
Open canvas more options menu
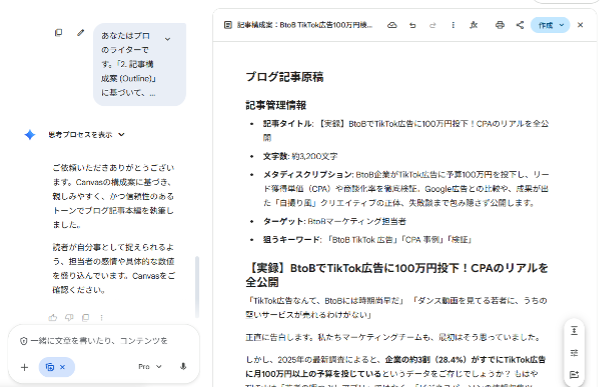453,25
